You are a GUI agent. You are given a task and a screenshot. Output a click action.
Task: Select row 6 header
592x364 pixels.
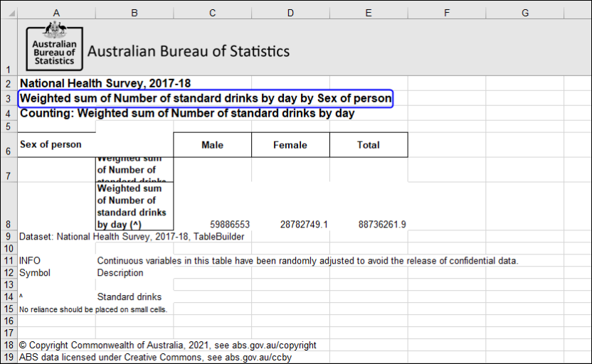pyautogui.click(x=9, y=145)
